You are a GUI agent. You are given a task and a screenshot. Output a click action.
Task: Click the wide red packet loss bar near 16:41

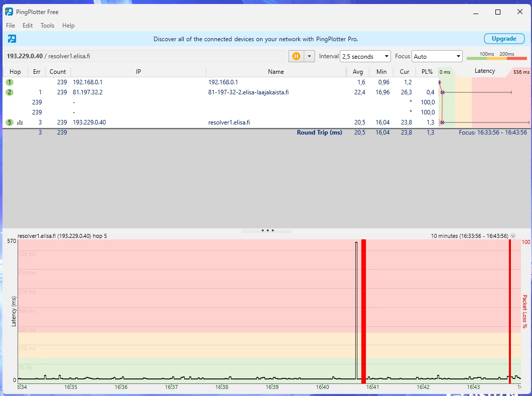click(x=363, y=311)
